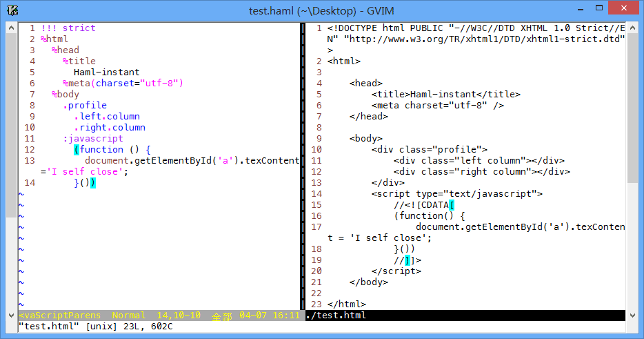Screen dimensions: 644x339
Task: Click '%body' in left pane
Action: pyautogui.click(x=66, y=95)
